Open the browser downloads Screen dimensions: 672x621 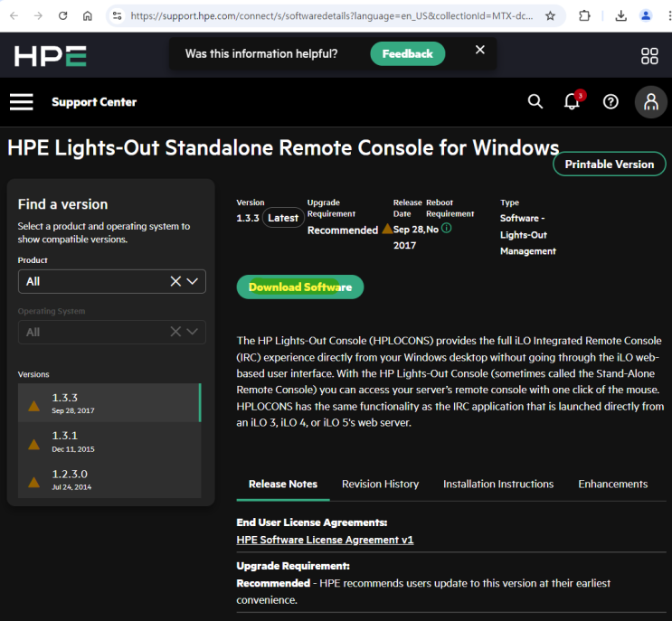pyautogui.click(x=620, y=16)
